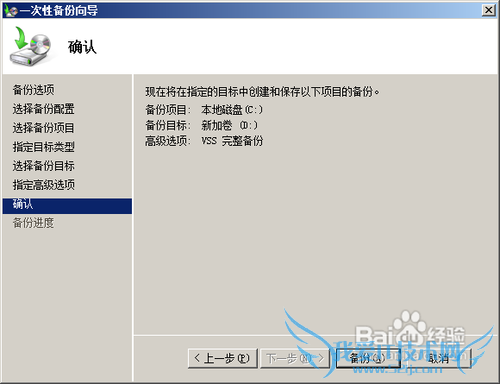This screenshot has width=500, height=384.
Task: Click the 本地磁盘 (C:) backup item text
Action: pyautogui.click(x=232, y=109)
